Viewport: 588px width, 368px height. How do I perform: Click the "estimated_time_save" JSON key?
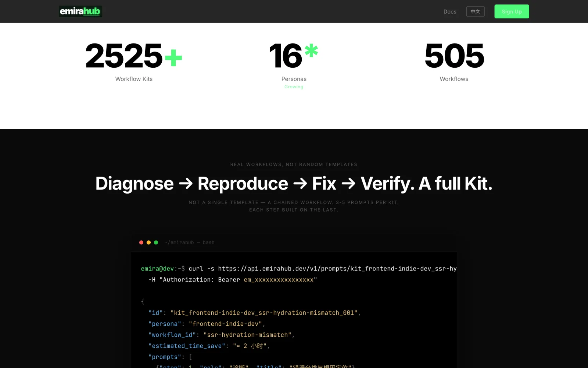click(x=187, y=346)
